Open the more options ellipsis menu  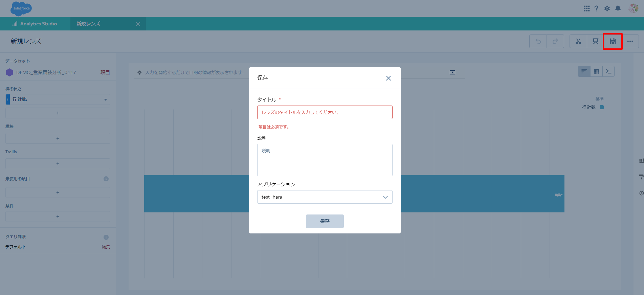click(x=630, y=41)
